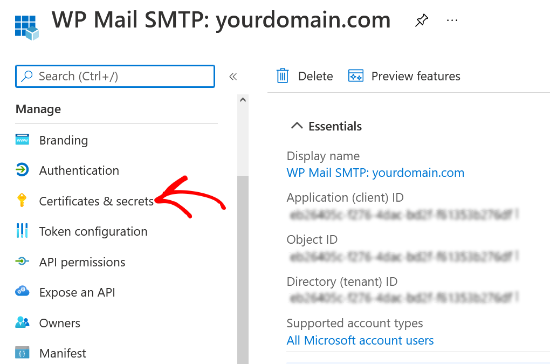The image size is (550, 364).
Task: Click the blurred Application (client) ID value
Action: pyautogui.click(x=404, y=215)
